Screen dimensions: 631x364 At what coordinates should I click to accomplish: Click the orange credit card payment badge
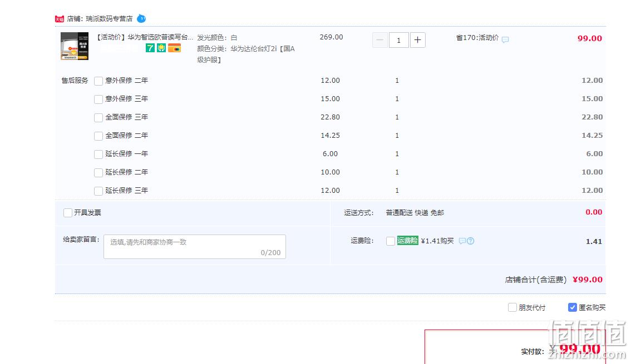(x=174, y=48)
